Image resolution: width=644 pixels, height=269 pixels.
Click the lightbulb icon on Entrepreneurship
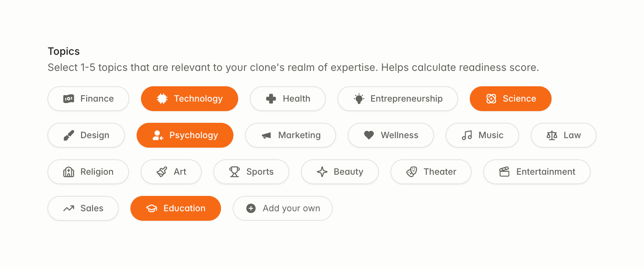359,99
